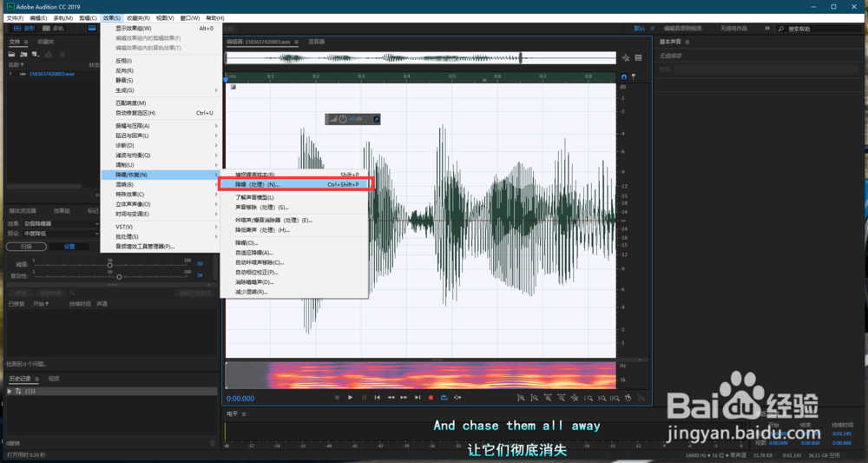Click the 扫描 scan button
Screen dimensions: 868x463
(26, 247)
